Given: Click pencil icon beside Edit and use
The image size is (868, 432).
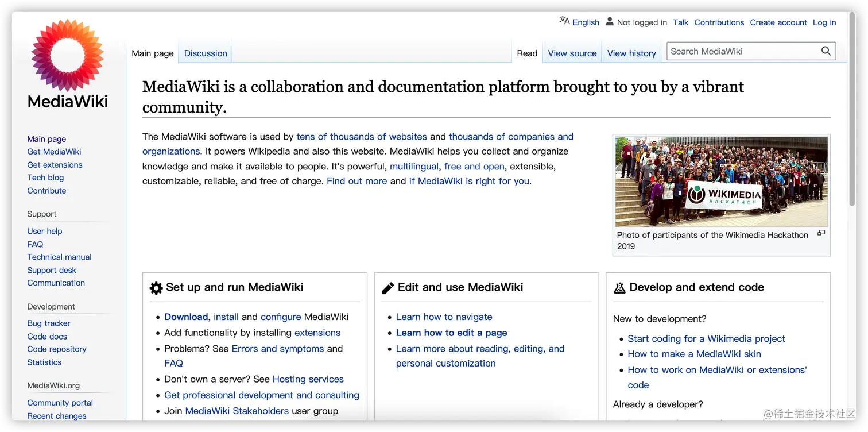Looking at the screenshot, I should [x=388, y=288].
